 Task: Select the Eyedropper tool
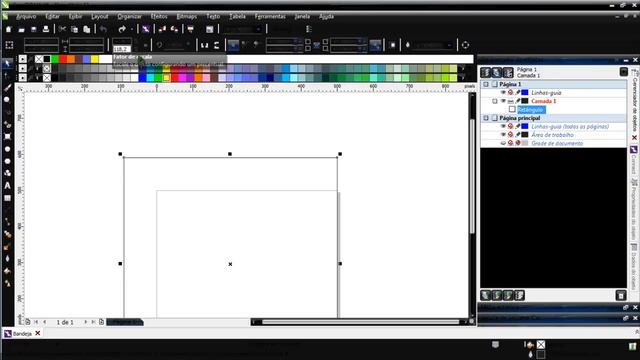coord(7,247)
